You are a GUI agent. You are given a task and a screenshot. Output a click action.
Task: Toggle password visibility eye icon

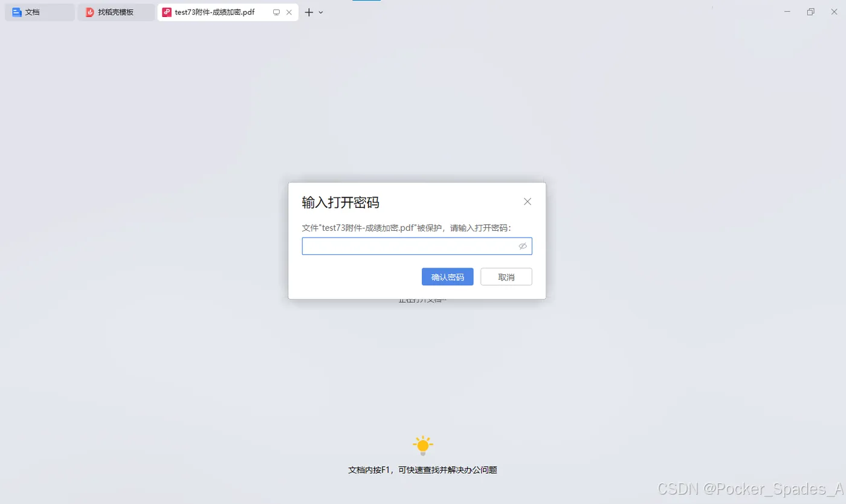tap(523, 246)
